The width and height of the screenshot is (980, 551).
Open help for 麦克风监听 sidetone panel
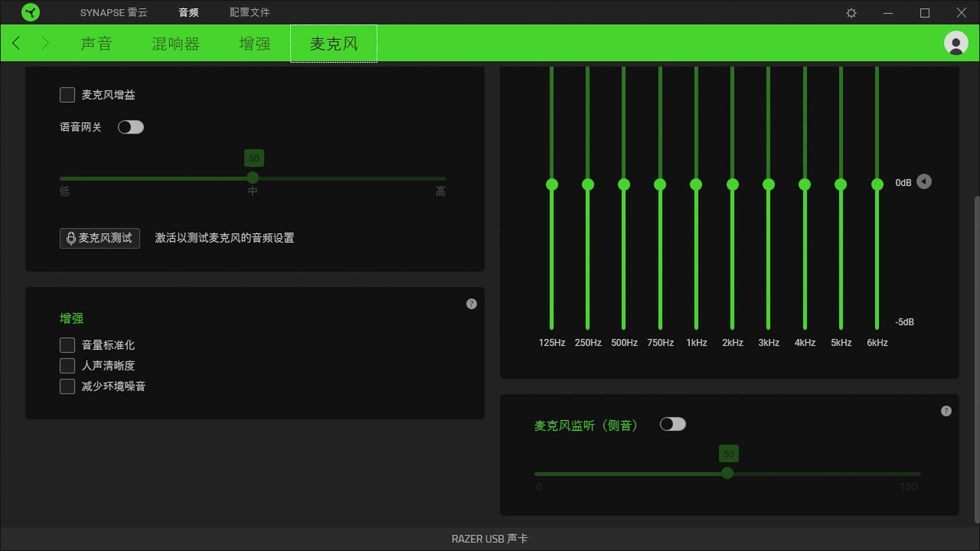pos(945,411)
